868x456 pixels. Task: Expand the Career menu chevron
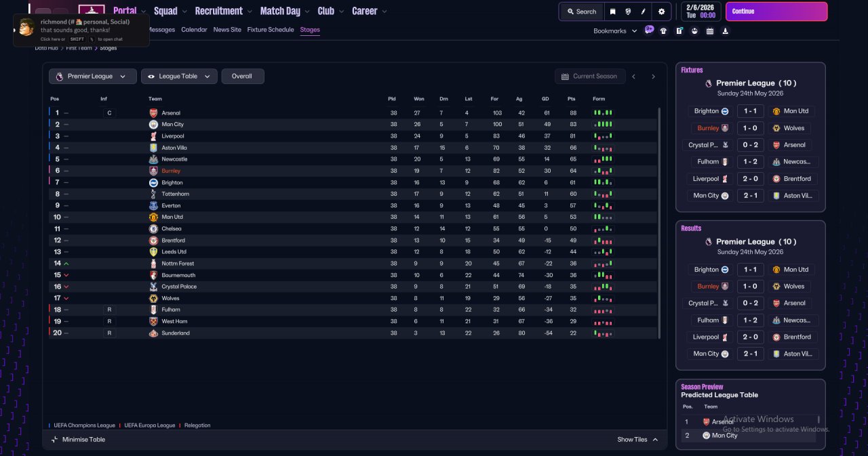[x=384, y=12]
